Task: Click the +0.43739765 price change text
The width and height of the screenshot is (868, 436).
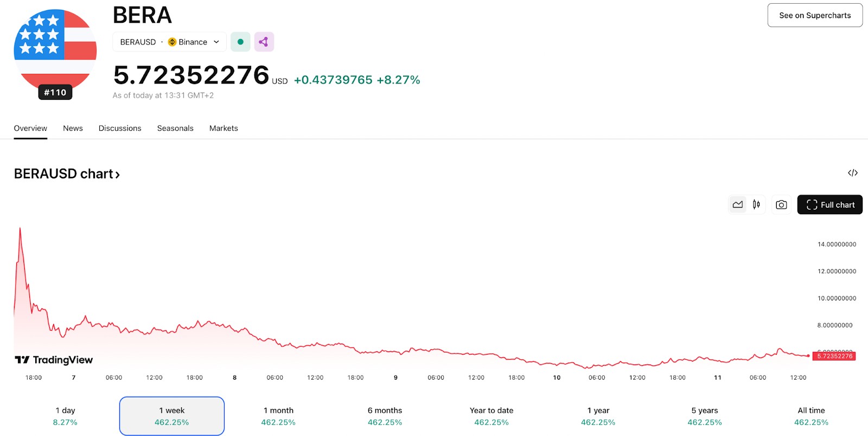Action: tap(333, 80)
